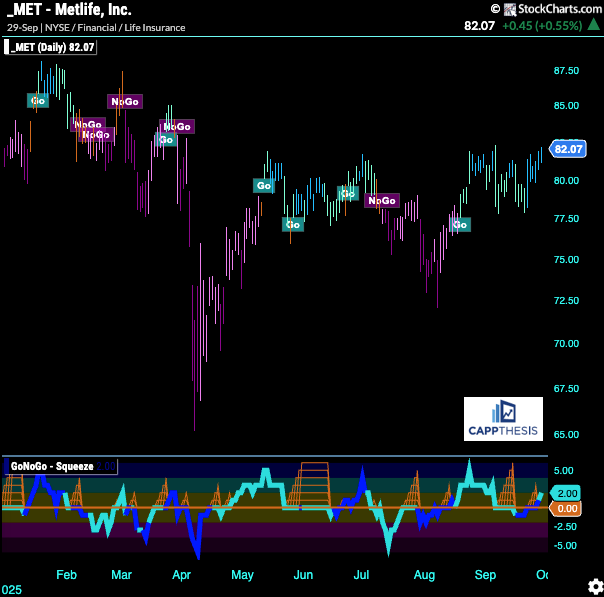Select the _MET (Daily) 82.07 legend label
Screen dimensions: 604x597
tap(50, 47)
